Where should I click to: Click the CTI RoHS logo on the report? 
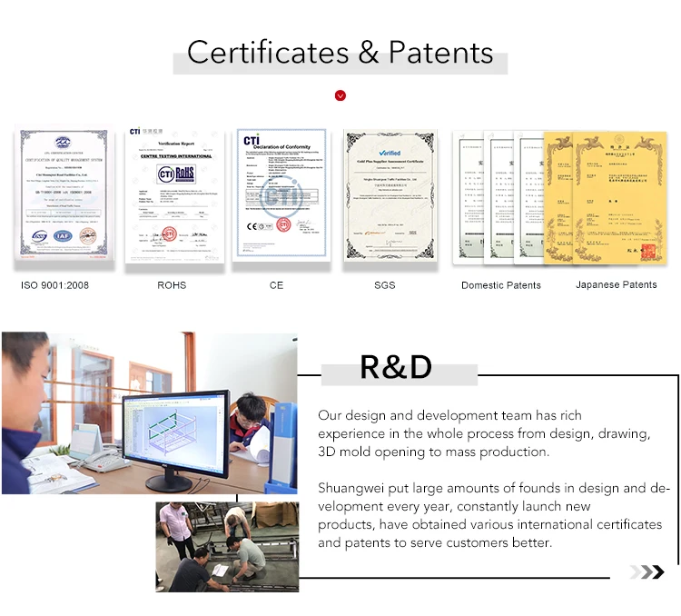[x=176, y=174]
